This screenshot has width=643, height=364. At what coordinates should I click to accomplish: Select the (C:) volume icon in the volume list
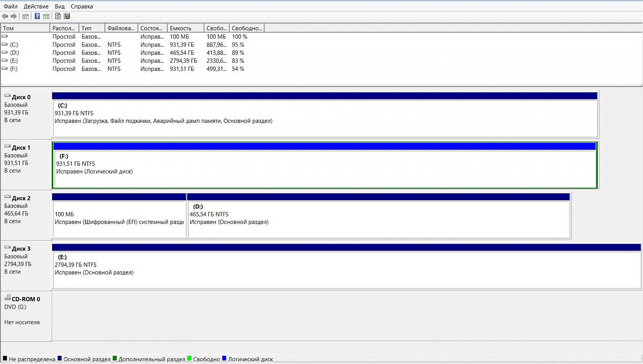click(x=5, y=44)
